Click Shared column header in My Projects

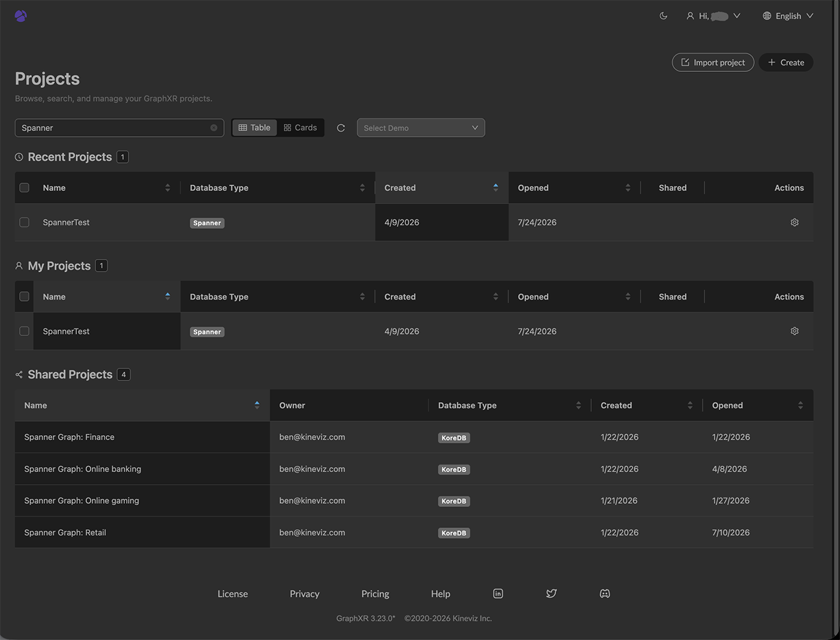[673, 296]
